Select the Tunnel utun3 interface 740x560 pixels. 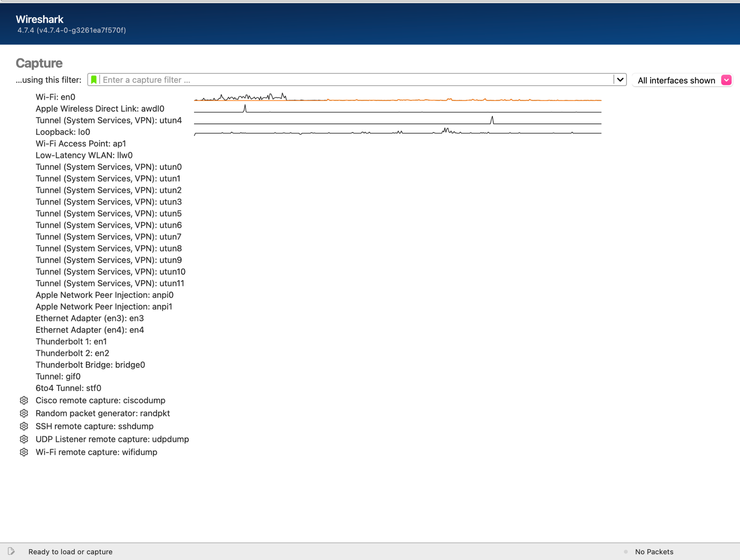pos(109,202)
